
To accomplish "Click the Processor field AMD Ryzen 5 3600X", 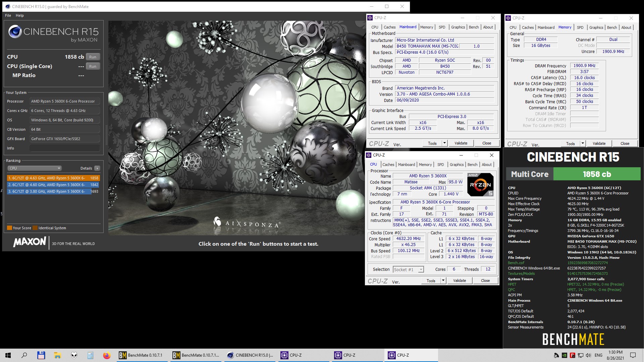I will click(x=65, y=101).
